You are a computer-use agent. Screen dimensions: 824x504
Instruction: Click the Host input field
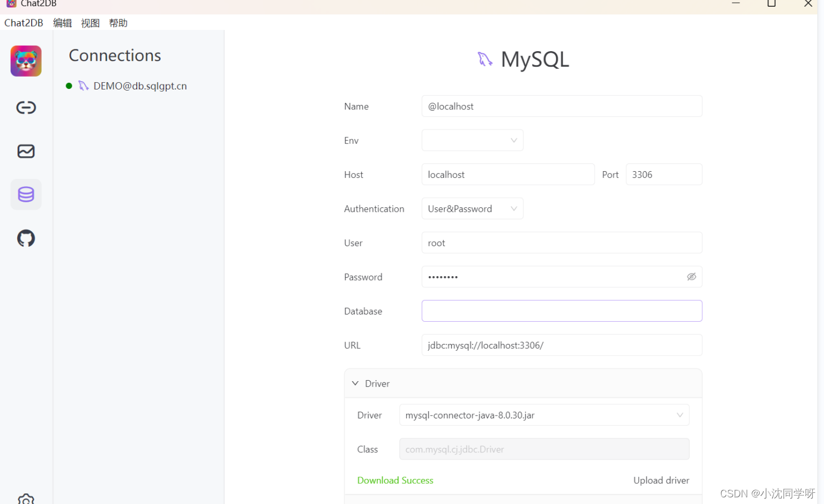point(508,174)
